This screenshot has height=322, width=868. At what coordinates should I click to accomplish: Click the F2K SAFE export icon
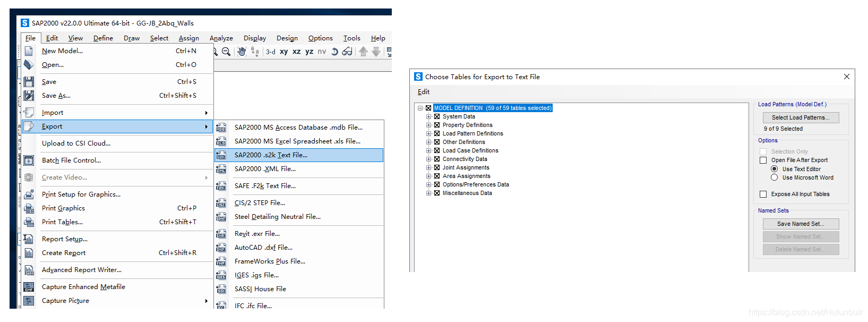pos(221,186)
